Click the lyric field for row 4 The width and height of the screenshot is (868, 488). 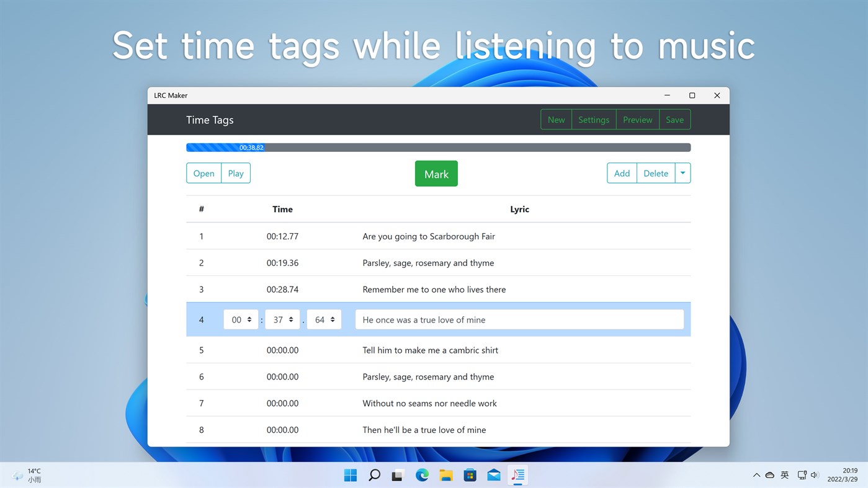tap(519, 319)
